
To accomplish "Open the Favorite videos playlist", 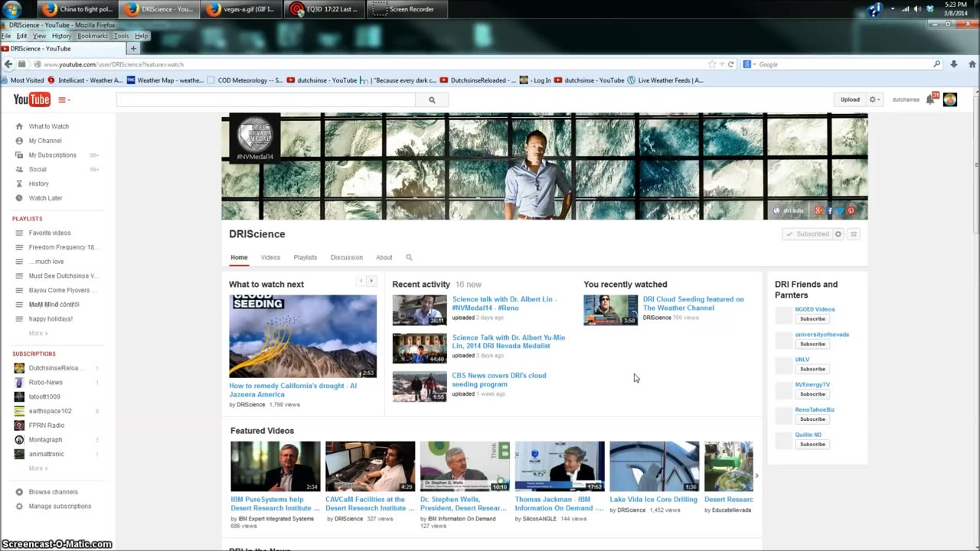I will click(50, 233).
